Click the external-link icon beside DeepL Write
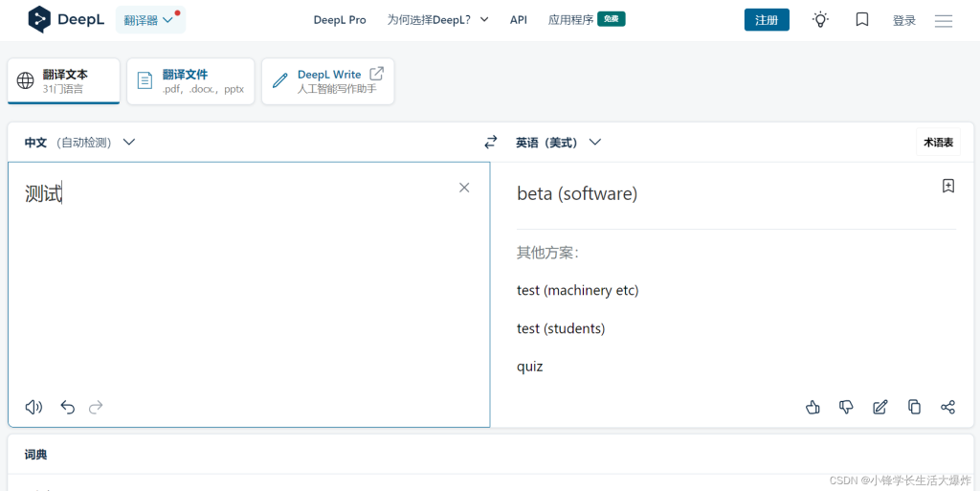980x491 pixels. coord(376,74)
